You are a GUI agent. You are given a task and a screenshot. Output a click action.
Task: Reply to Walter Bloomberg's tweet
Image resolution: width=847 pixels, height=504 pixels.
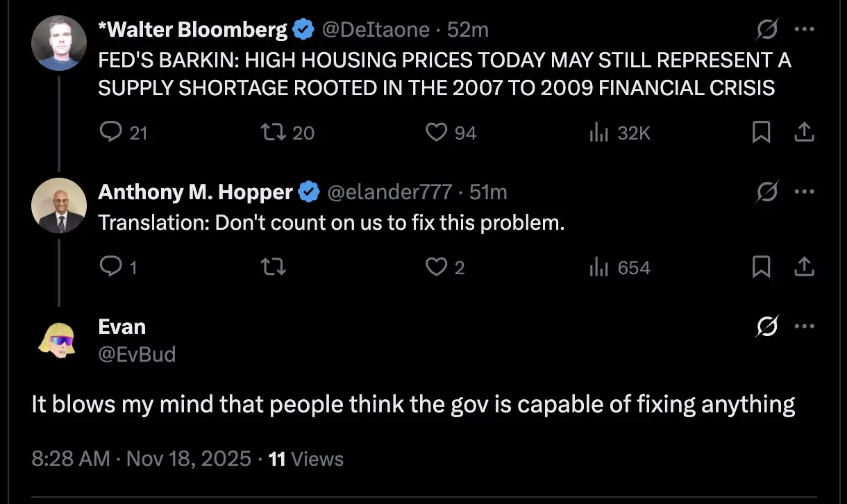pyautogui.click(x=112, y=132)
